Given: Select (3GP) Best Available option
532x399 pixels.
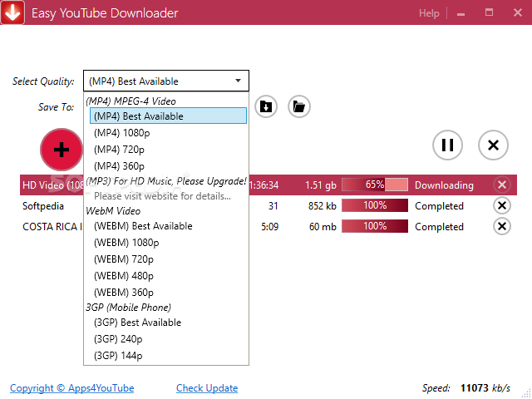Looking at the screenshot, I should pyautogui.click(x=168, y=323).
